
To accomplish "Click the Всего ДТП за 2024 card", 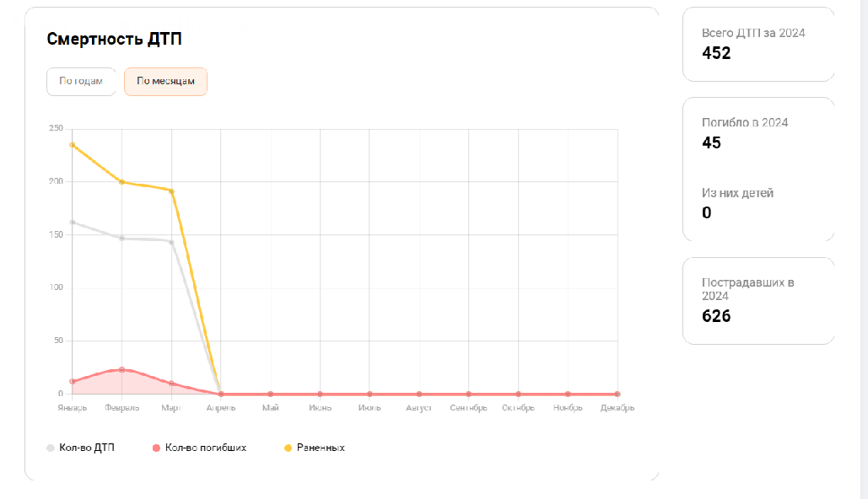I will click(758, 45).
